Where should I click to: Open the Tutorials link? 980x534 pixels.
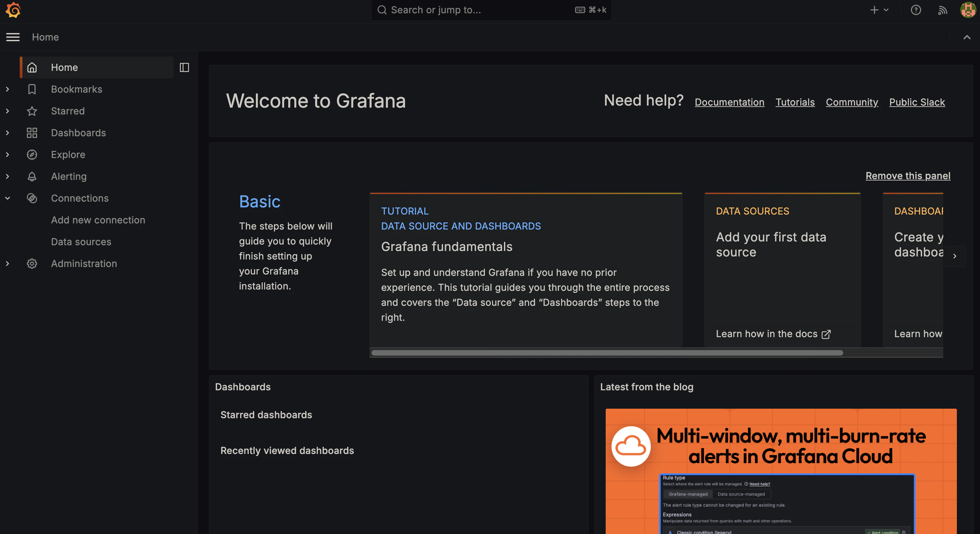pyautogui.click(x=795, y=102)
